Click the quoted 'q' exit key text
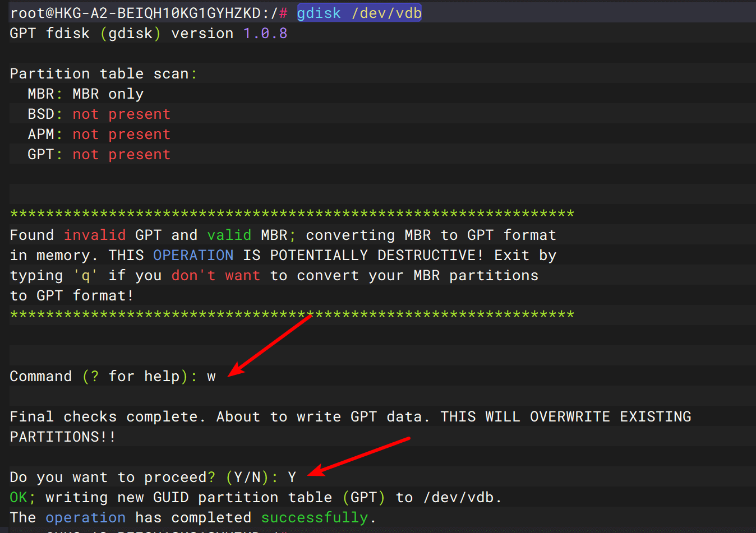Image resolution: width=756 pixels, height=533 pixels. click(x=85, y=276)
